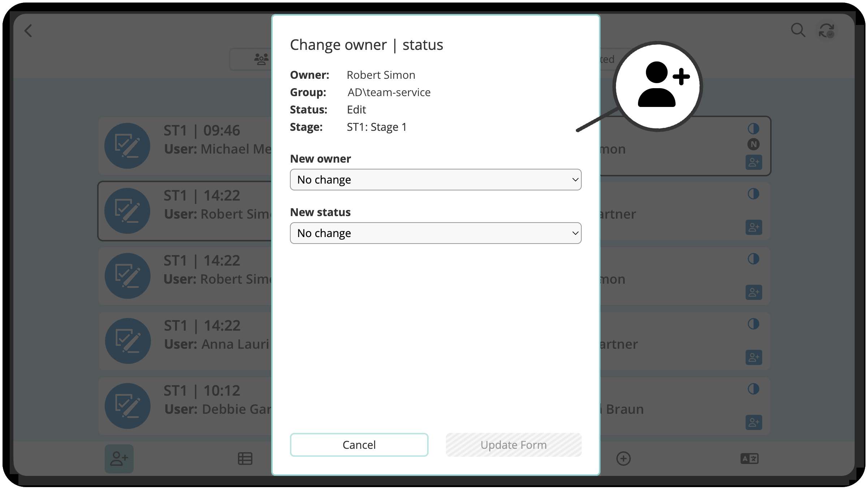Select the add-owner icon on Anna Lauri's entry
The height and width of the screenshot is (490, 868).
[753, 357]
